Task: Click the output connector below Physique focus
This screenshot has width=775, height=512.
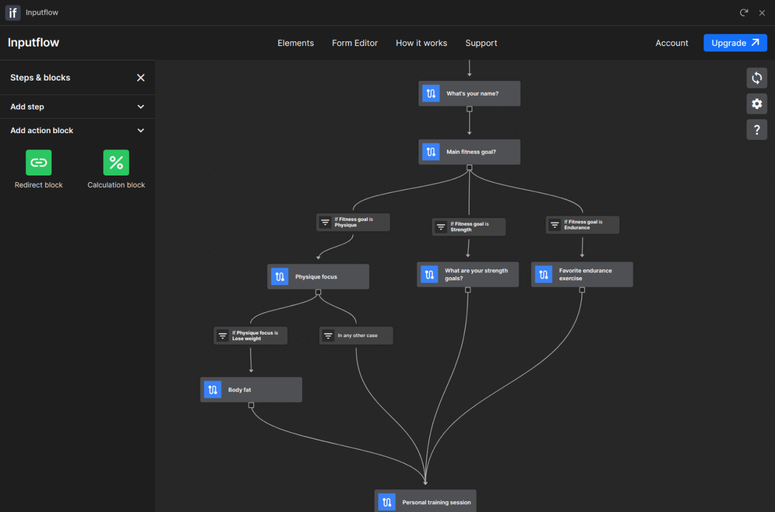Action: tap(318, 292)
